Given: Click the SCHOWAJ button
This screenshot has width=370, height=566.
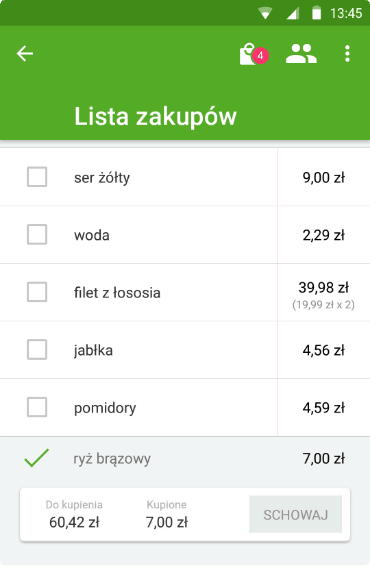Looking at the screenshot, I should (295, 514).
